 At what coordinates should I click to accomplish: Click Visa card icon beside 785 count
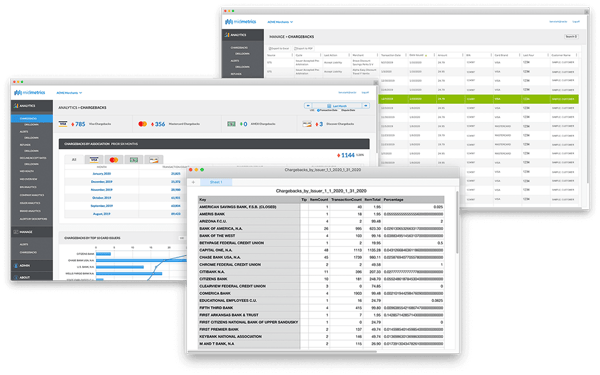click(x=63, y=124)
